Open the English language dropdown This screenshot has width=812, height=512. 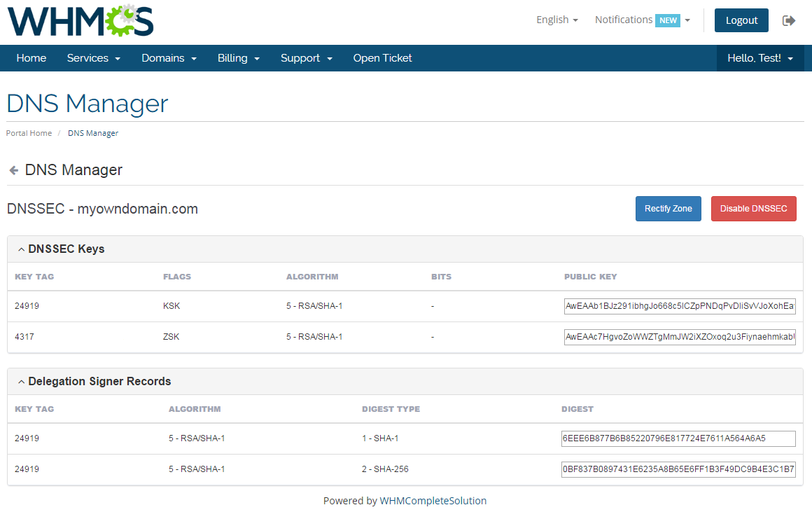pos(556,20)
